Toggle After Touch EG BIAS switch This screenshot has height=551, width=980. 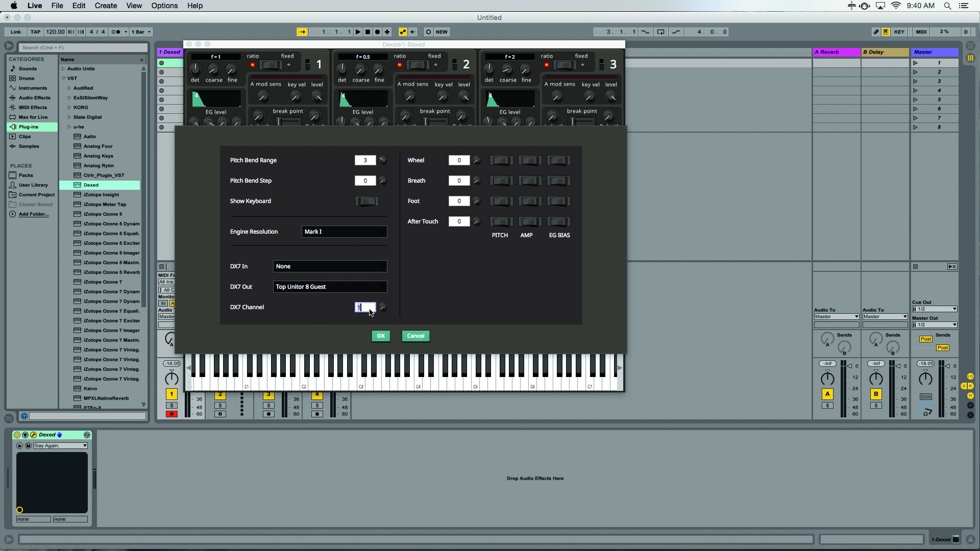coord(558,221)
